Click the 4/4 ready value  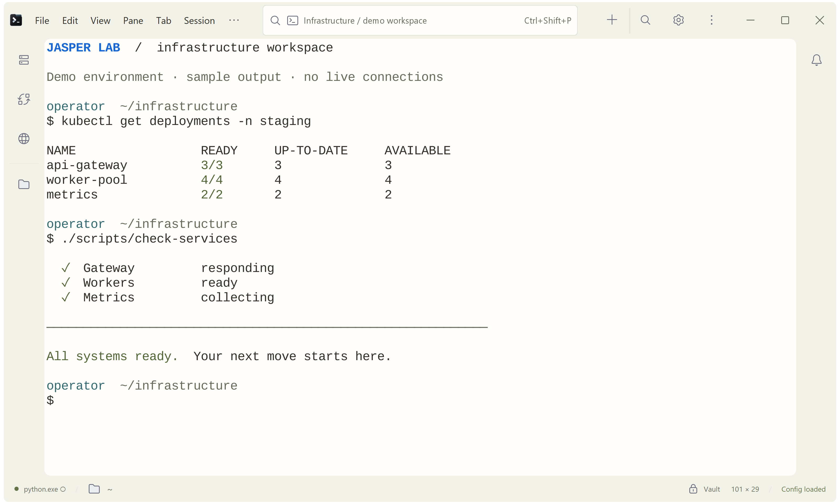pos(212,180)
